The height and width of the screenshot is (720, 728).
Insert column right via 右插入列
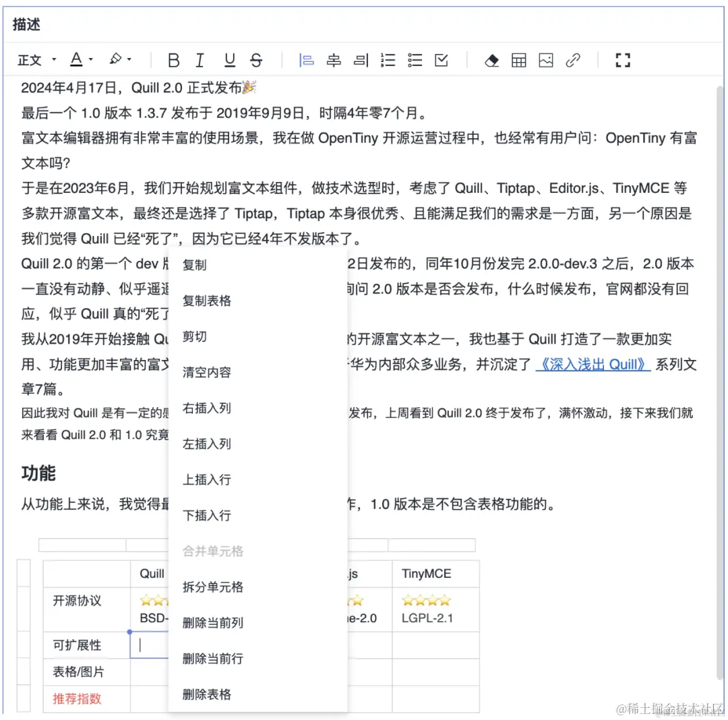[x=257, y=408]
